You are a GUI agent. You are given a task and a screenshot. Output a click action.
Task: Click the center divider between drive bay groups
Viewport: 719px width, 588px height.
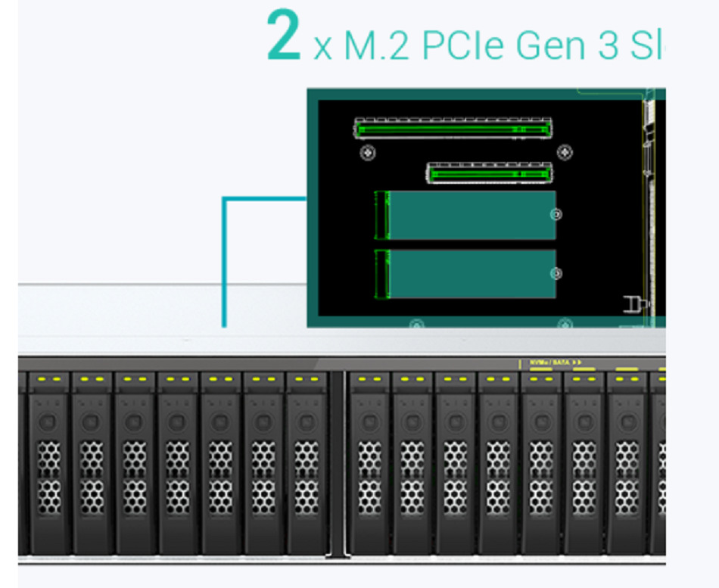(x=338, y=462)
